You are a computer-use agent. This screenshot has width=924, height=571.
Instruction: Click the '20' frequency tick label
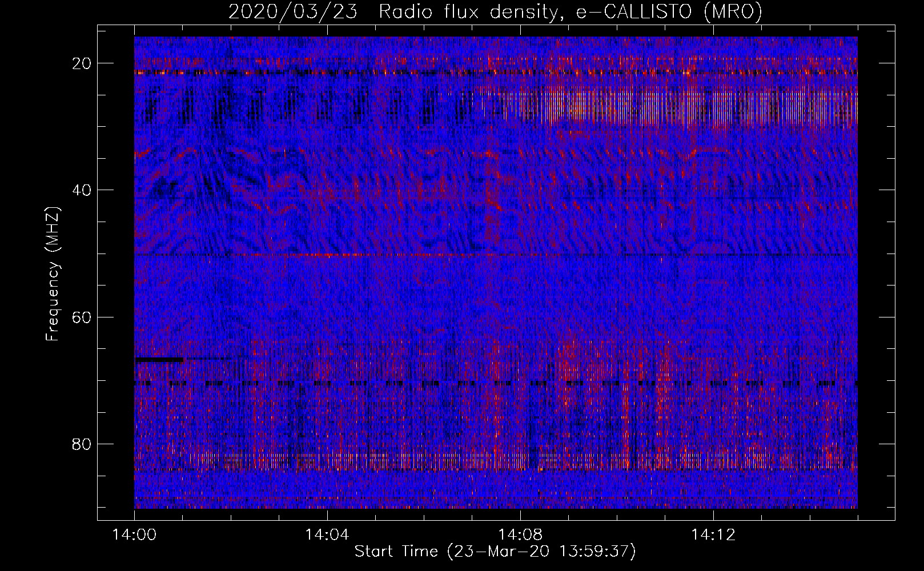[x=82, y=63]
